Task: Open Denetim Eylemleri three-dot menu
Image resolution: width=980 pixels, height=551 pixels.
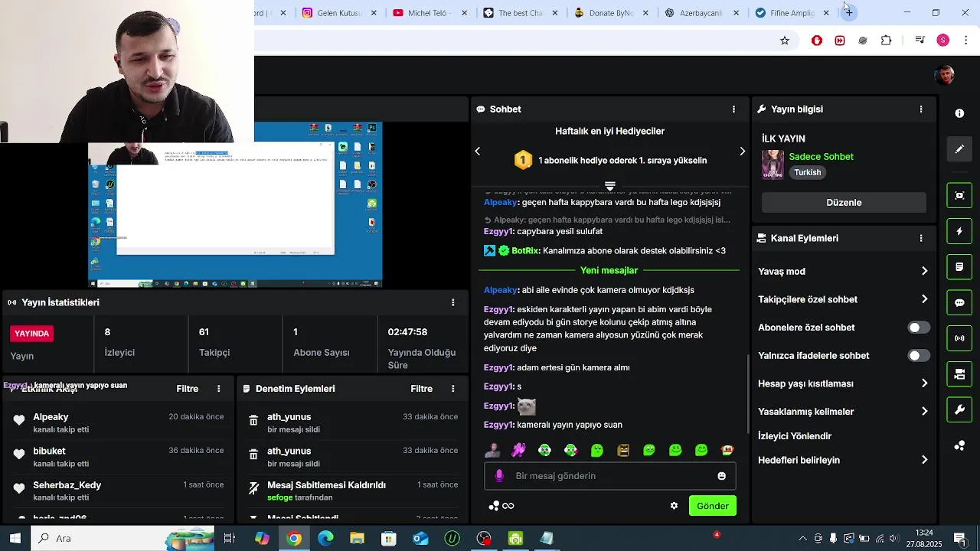Action: click(452, 389)
